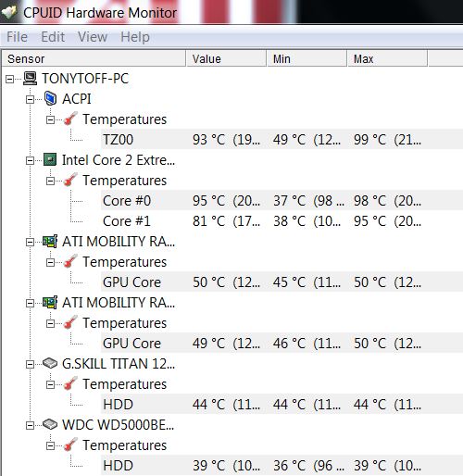Select the TONYTOFF-PC tree label
This screenshot has height=476, width=463.
click(x=85, y=79)
